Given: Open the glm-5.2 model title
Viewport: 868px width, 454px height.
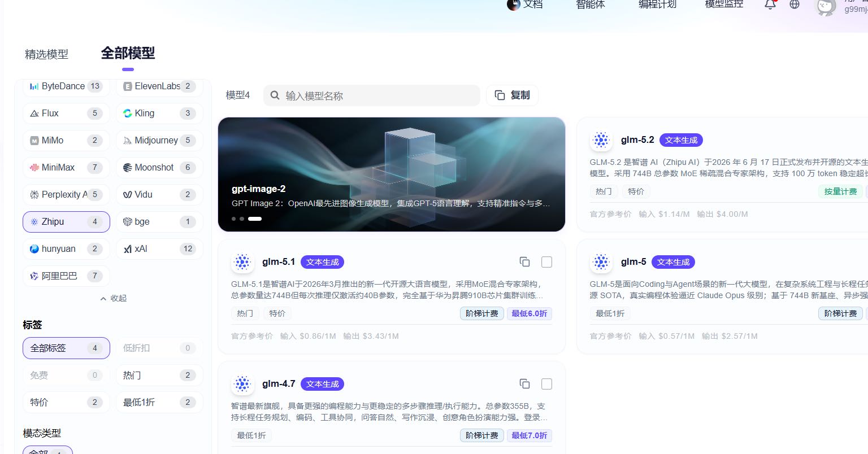Looking at the screenshot, I should point(637,140).
